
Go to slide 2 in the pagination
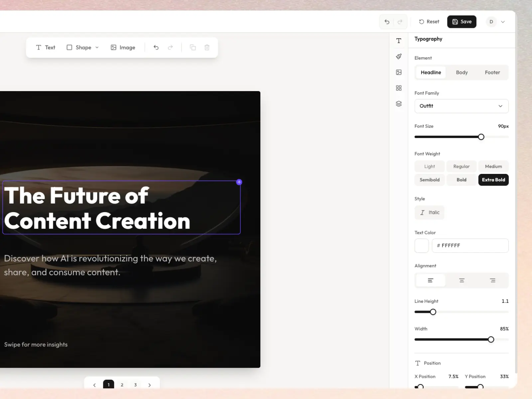122,385
